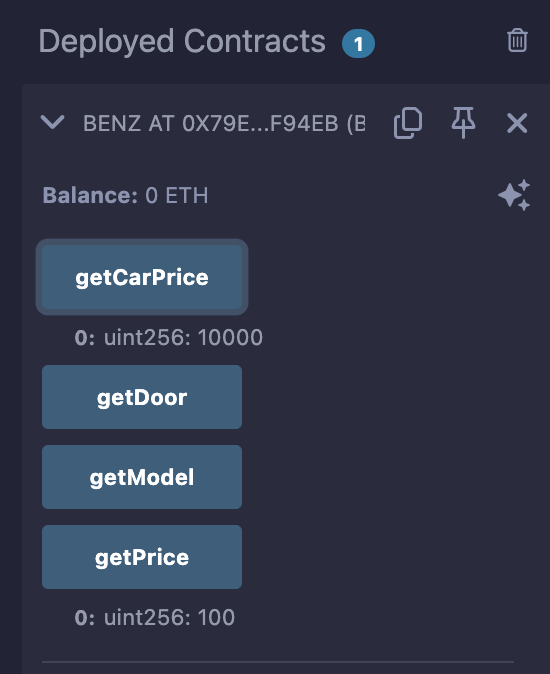Click the uint256: 10000 return value
Image resolution: width=550 pixels, height=674 pixels.
pyautogui.click(x=183, y=337)
